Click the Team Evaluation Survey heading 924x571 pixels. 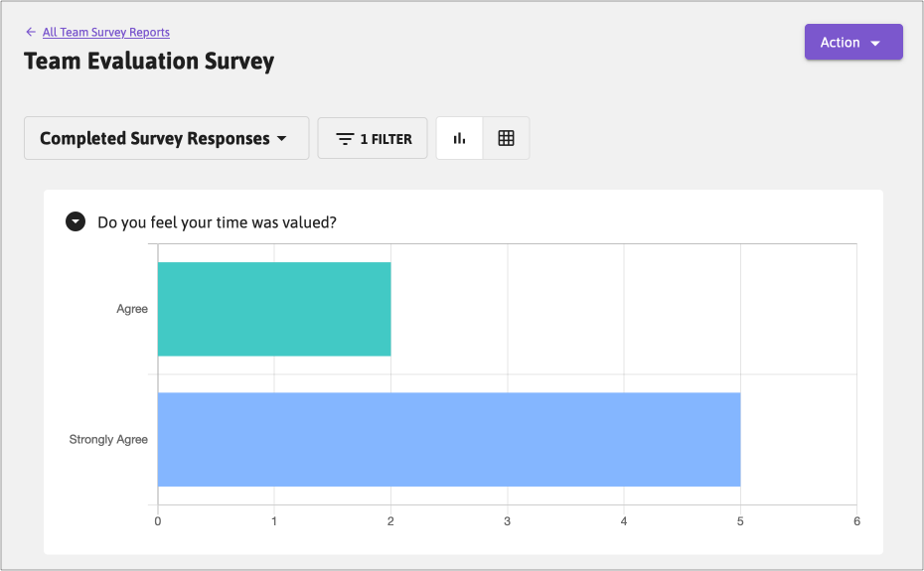(149, 62)
